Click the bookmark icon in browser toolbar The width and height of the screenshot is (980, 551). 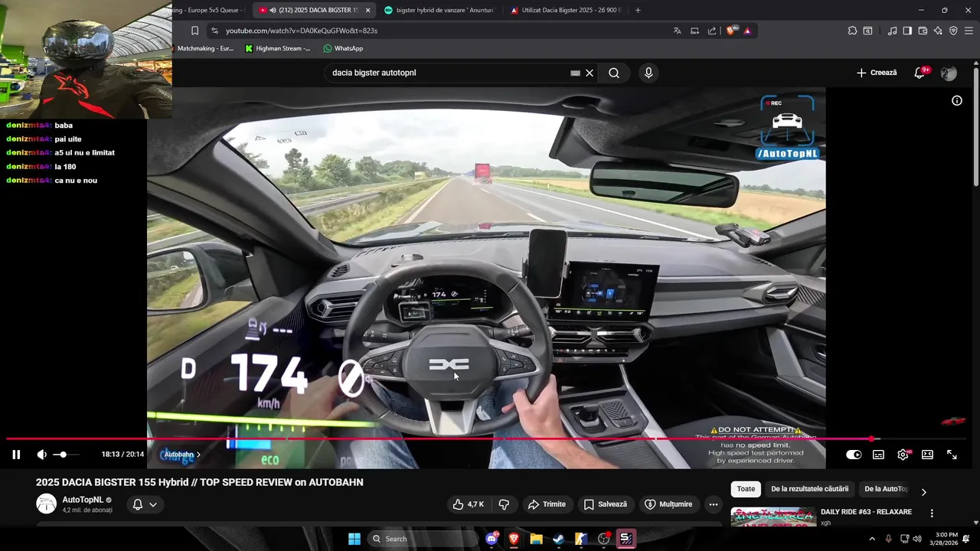tap(194, 31)
